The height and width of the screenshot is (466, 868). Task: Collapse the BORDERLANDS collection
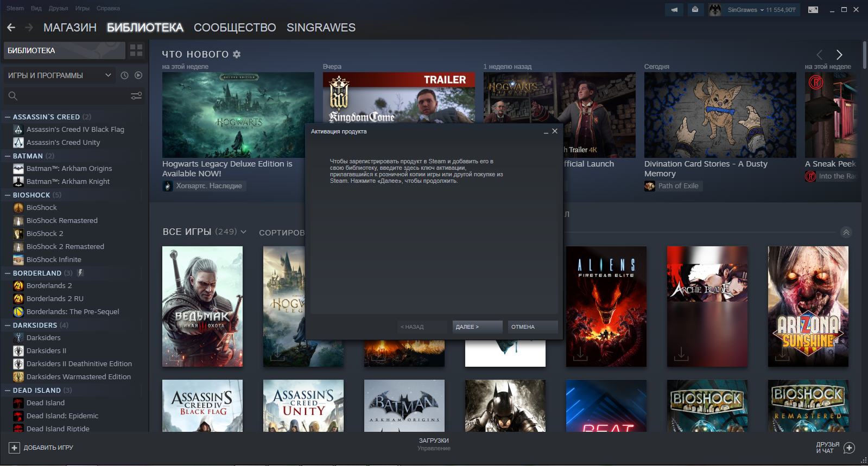(x=8, y=273)
